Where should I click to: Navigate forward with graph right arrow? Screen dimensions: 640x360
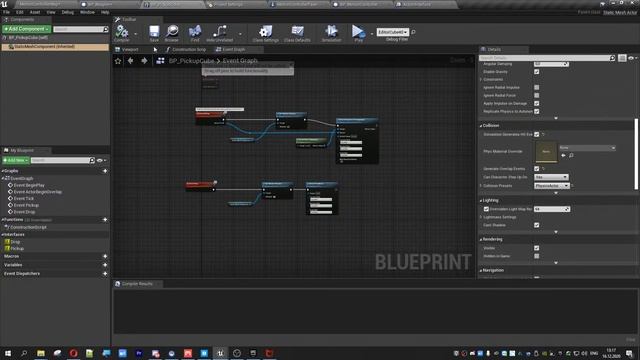click(x=144, y=61)
